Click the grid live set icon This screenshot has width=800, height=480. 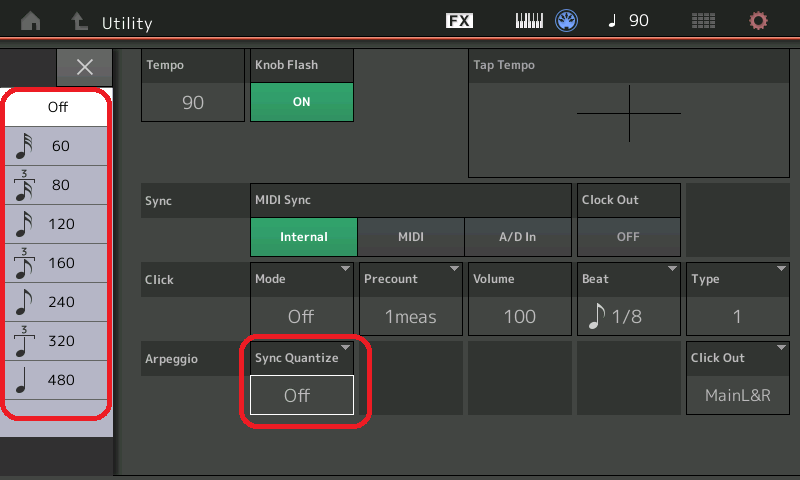pyautogui.click(x=704, y=21)
